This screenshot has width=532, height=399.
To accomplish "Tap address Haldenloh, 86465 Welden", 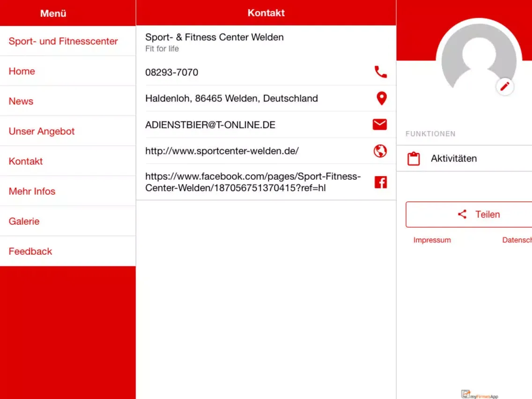I will click(231, 98).
